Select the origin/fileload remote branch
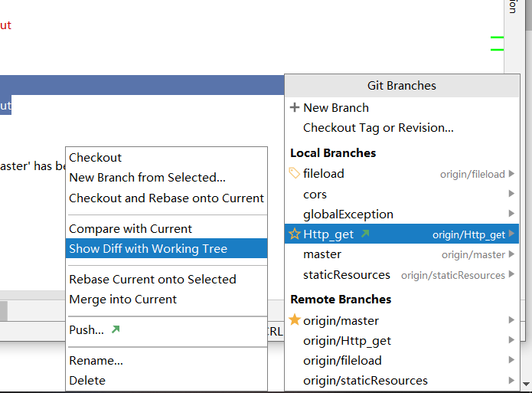The height and width of the screenshot is (393, 532). click(402, 360)
